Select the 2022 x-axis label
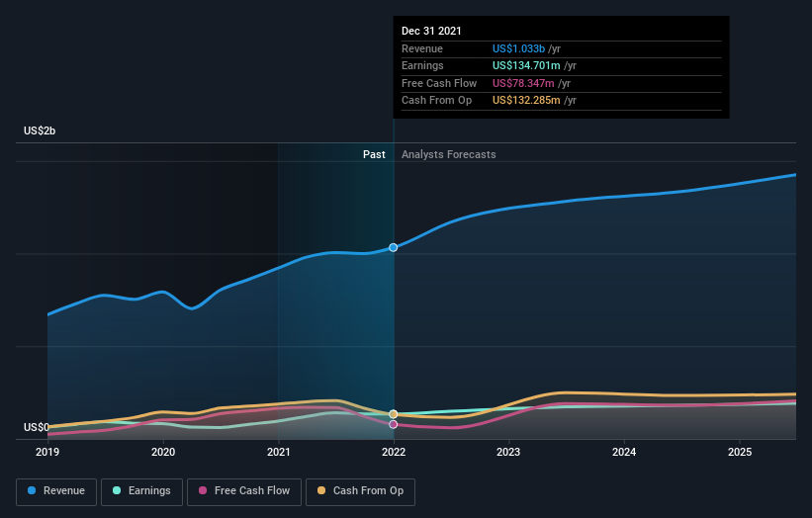The width and height of the screenshot is (812, 518). (394, 453)
